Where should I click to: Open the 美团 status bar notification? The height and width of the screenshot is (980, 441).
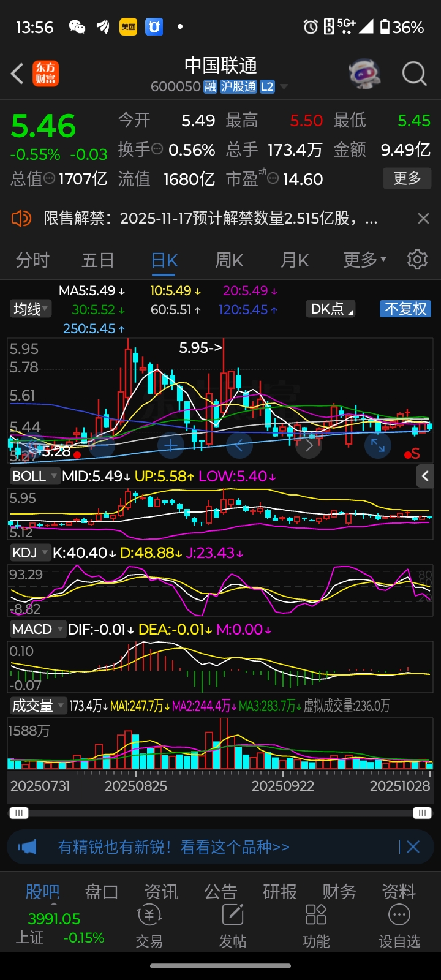point(128,27)
